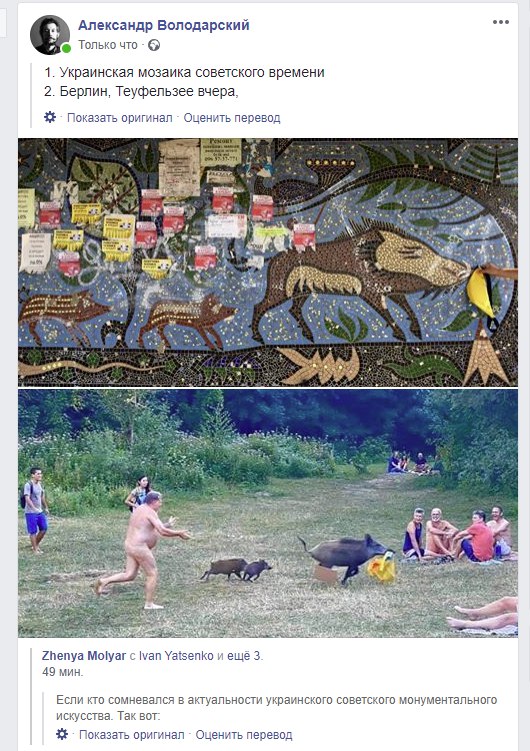Click the top post translated text
Viewport: 530px width, 751px height.
pos(184,82)
